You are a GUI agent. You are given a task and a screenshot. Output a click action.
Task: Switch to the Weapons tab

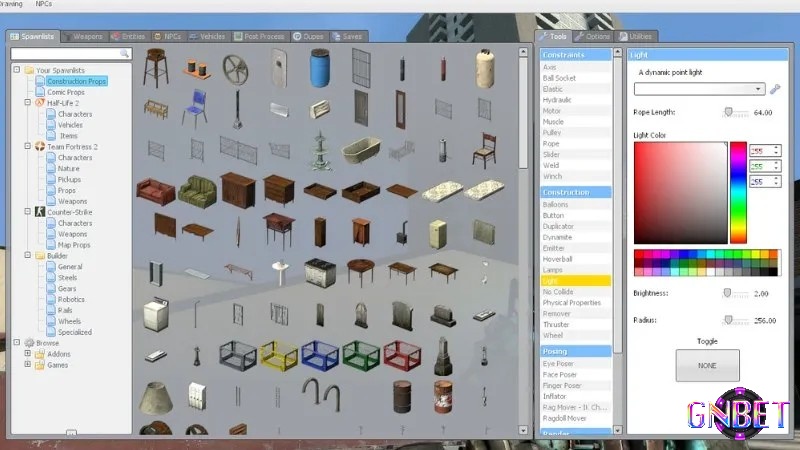tap(83, 37)
